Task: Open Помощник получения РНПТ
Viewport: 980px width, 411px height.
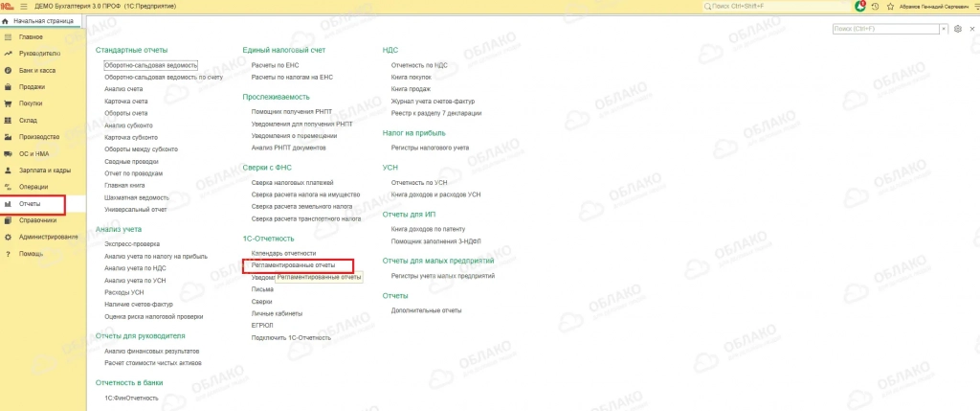Action: [x=291, y=112]
